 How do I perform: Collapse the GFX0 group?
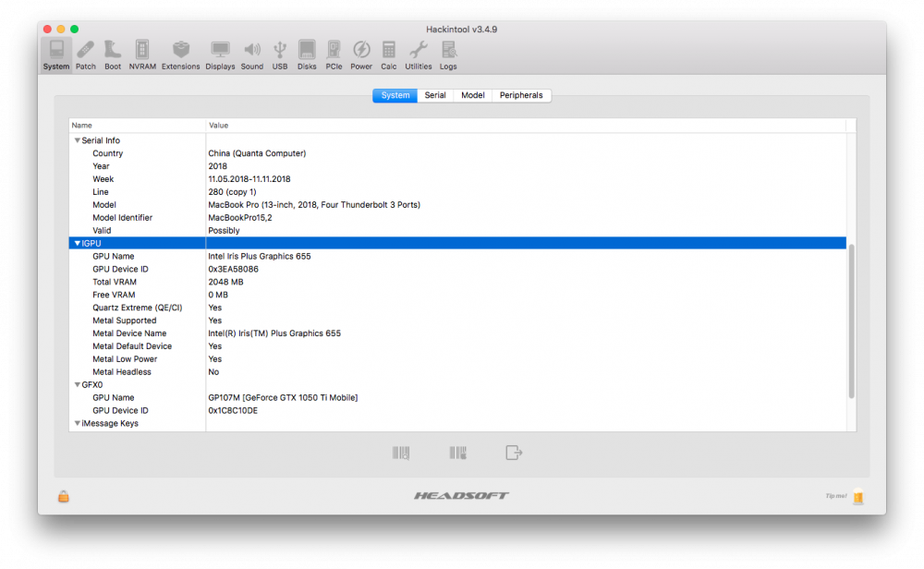click(78, 384)
